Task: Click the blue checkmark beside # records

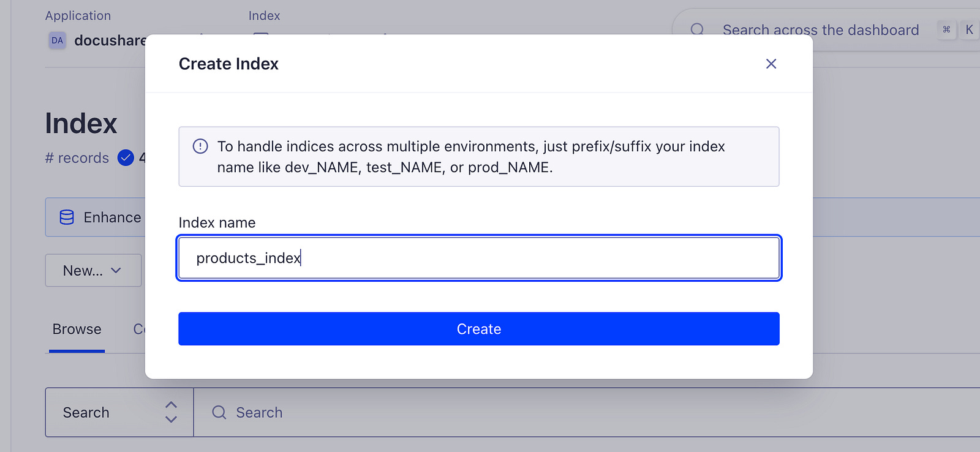Action: pyautogui.click(x=126, y=158)
